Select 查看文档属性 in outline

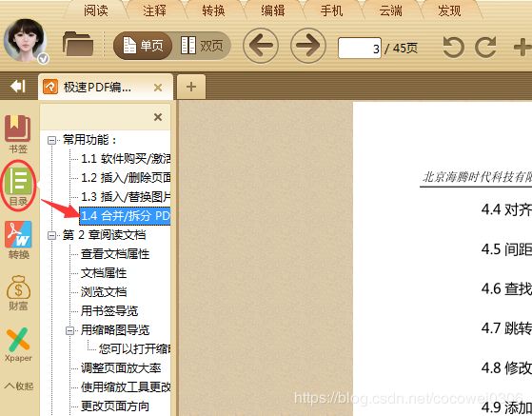[x=115, y=254]
